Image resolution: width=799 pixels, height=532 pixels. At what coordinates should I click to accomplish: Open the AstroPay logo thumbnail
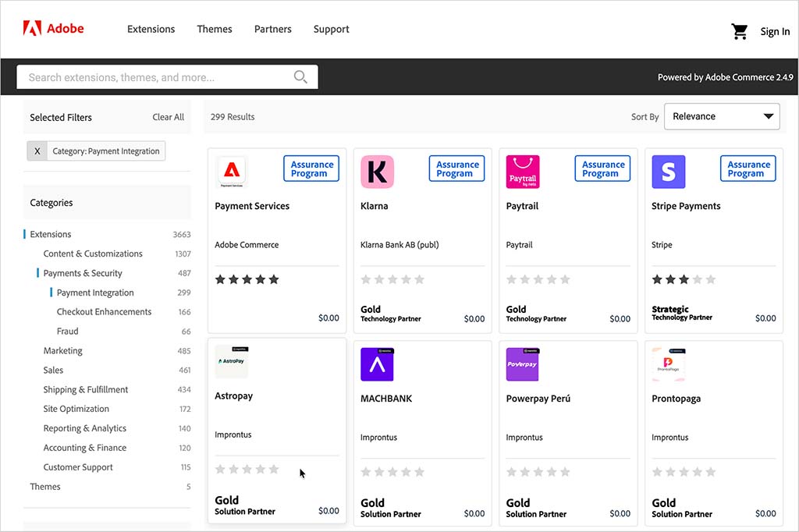pyautogui.click(x=232, y=362)
